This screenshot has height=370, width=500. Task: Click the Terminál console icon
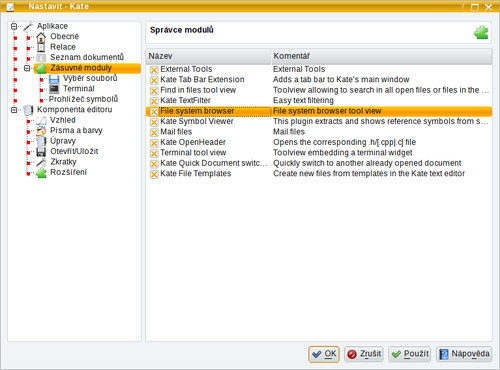(54, 89)
